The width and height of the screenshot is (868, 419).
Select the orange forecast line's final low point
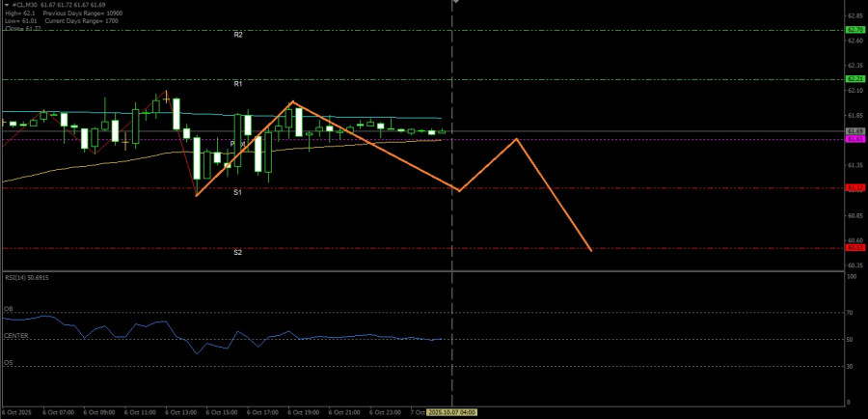click(590, 250)
